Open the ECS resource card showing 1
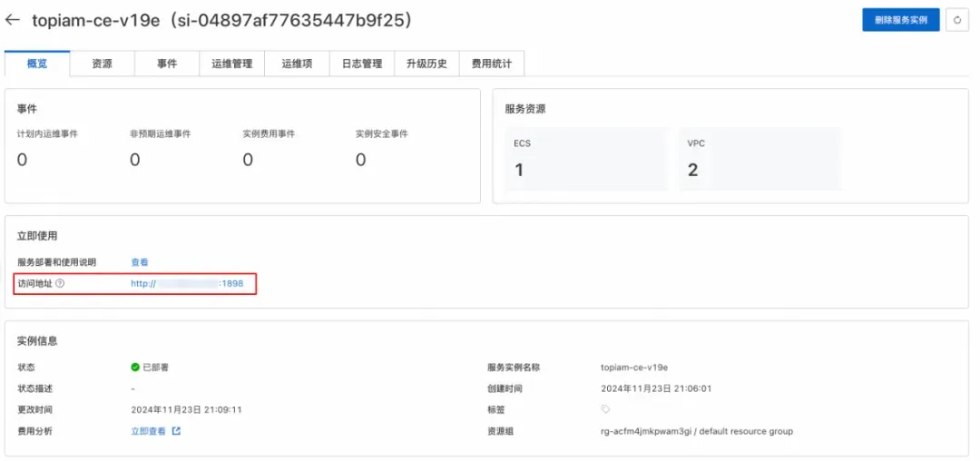The image size is (980, 461). tap(586, 159)
